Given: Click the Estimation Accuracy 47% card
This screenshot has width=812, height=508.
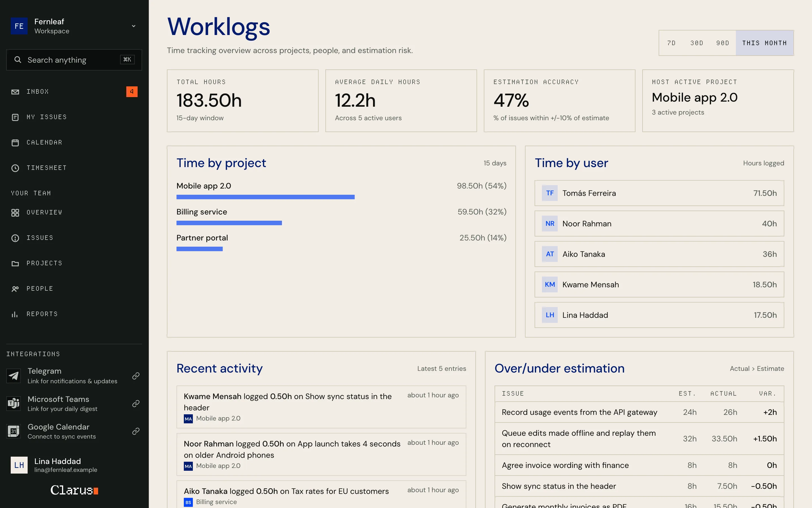Looking at the screenshot, I should coord(559,101).
